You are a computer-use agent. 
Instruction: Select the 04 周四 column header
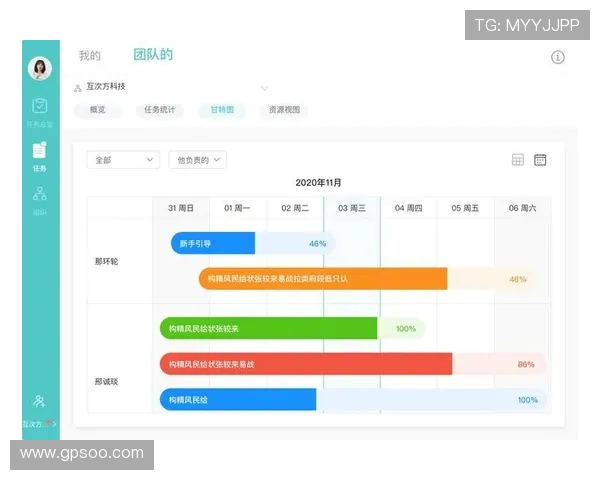click(x=409, y=208)
